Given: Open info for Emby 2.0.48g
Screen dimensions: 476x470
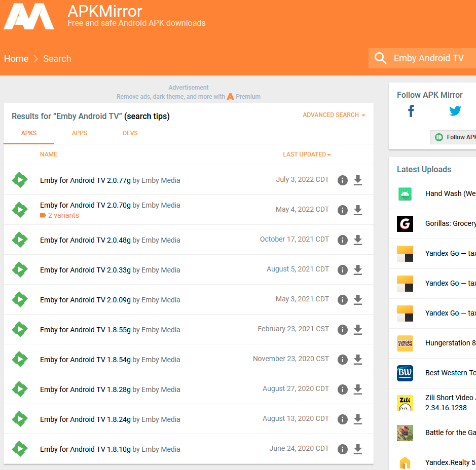Looking at the screenshot, I should [x=343, y=240].
